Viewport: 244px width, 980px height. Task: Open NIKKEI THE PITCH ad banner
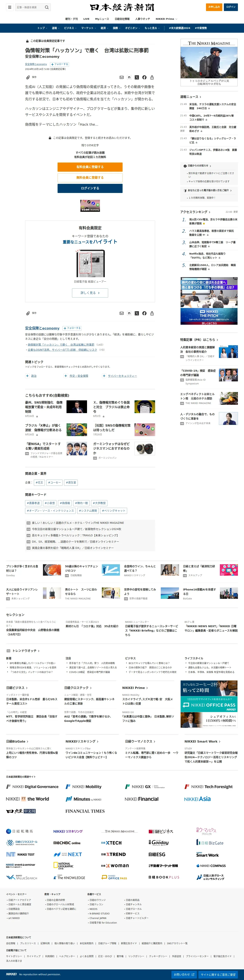point(209,301)
